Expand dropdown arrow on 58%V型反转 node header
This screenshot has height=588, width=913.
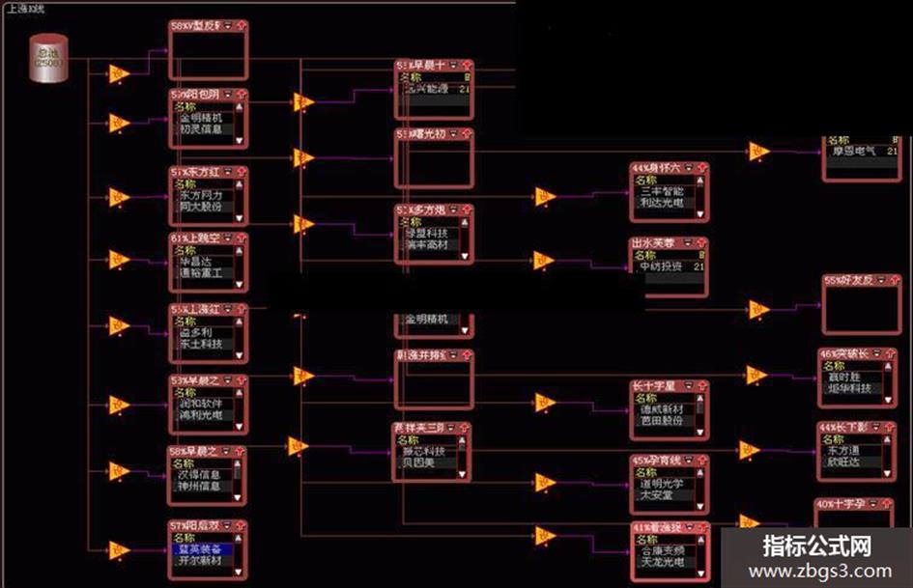point(228,26)
